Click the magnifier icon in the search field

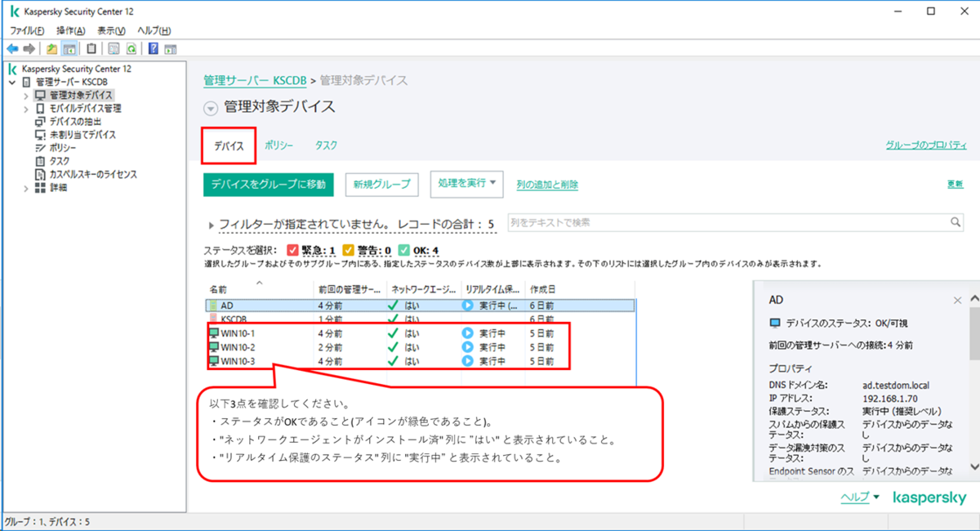[x=955, y=221]
